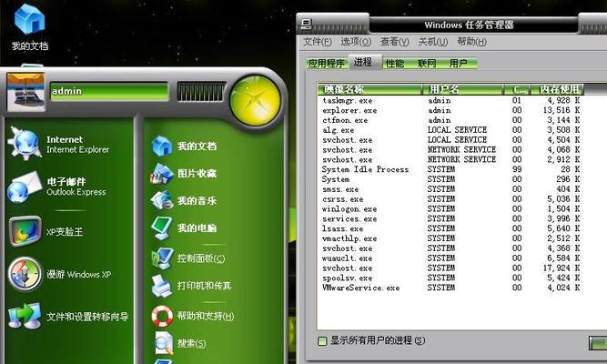This screenshot has width=607, height=364.
Task: Open 控制面板(C) control panel icon
Action: (x=162, y=258)
